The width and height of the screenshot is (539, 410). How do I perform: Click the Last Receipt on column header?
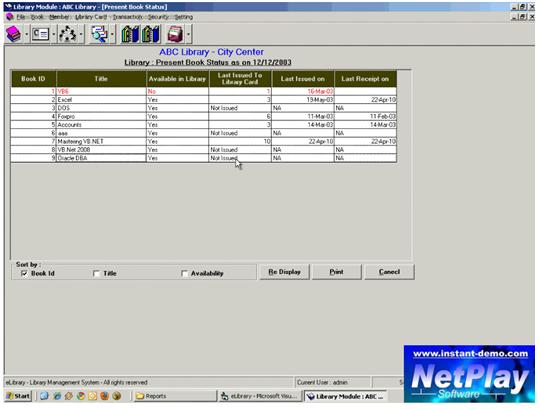tap(365, 79)
